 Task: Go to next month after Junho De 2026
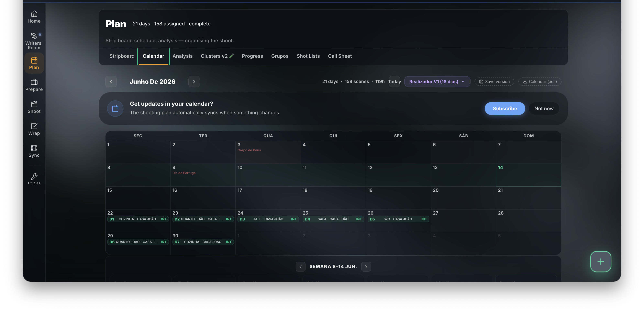(194, 82)
